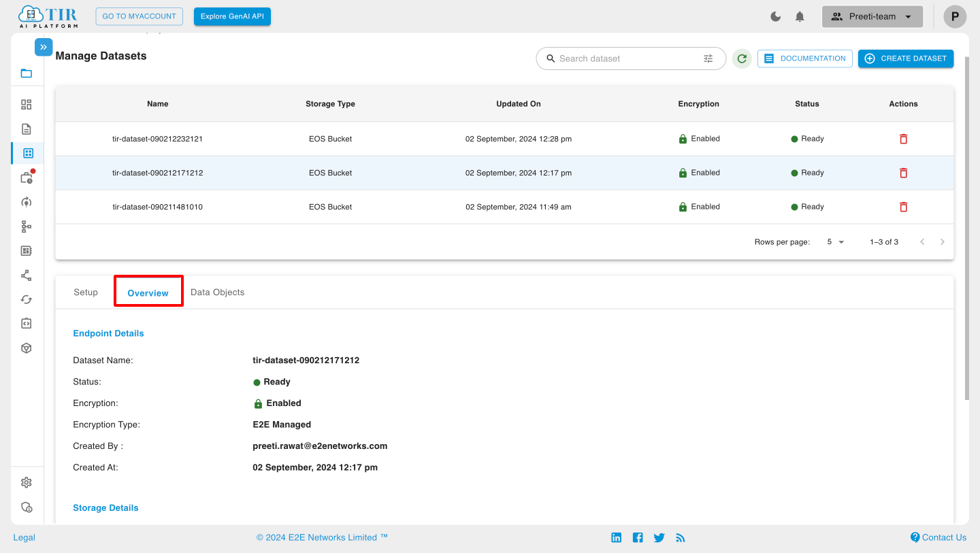Switch to the Data Objects tab

(x=217, y=292)
